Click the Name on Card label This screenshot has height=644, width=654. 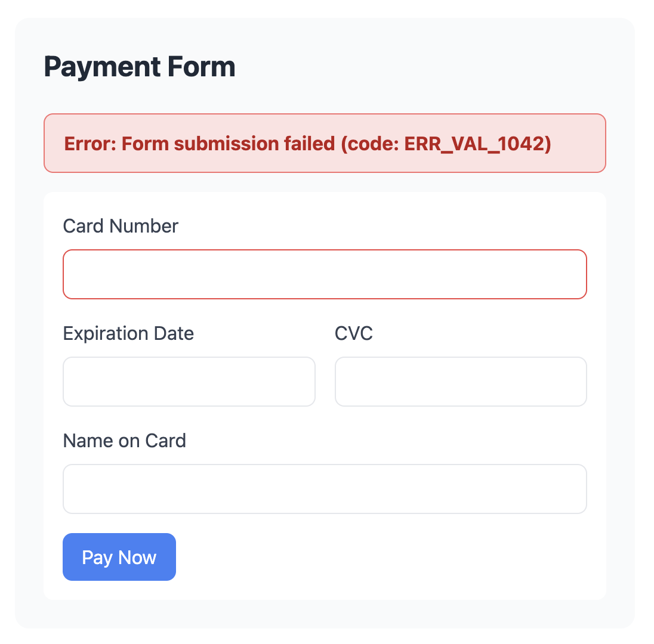(124, 440)
